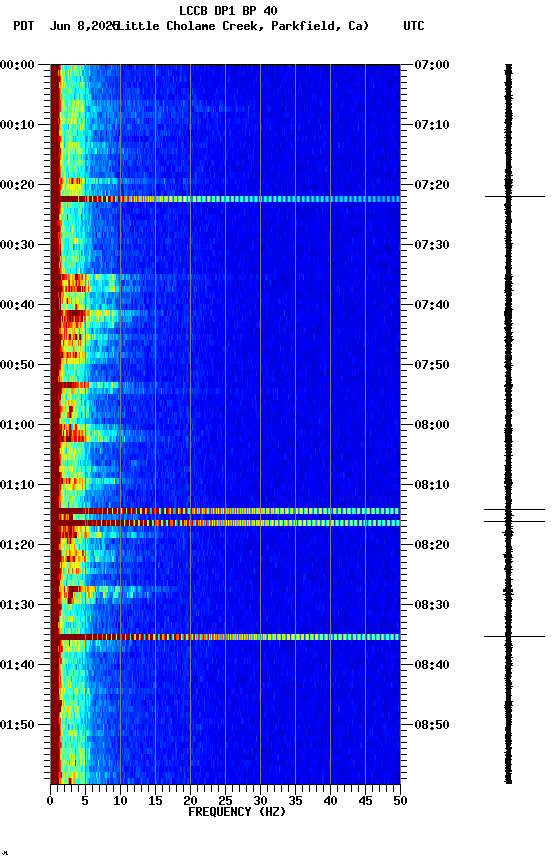Click the "50" frequency axis tick label
This screenshot has height=864, width=552.
tap(401, 801)
